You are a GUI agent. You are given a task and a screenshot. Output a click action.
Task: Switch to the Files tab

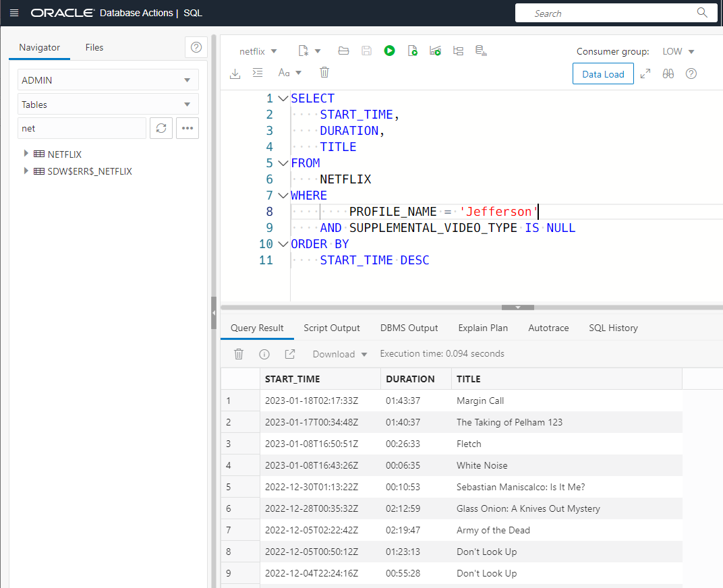[94, 47]
